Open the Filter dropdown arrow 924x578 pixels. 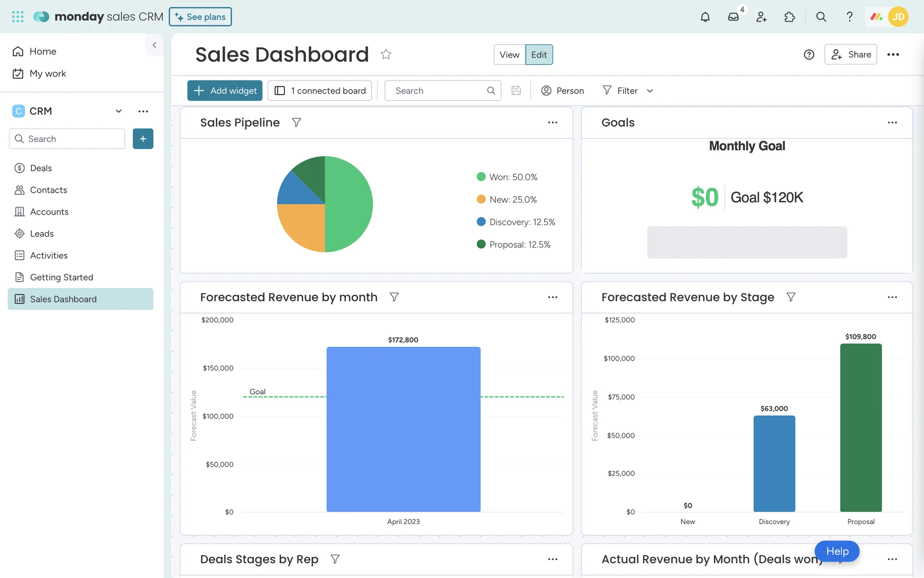pyautogui.click(x=650, y=91)
